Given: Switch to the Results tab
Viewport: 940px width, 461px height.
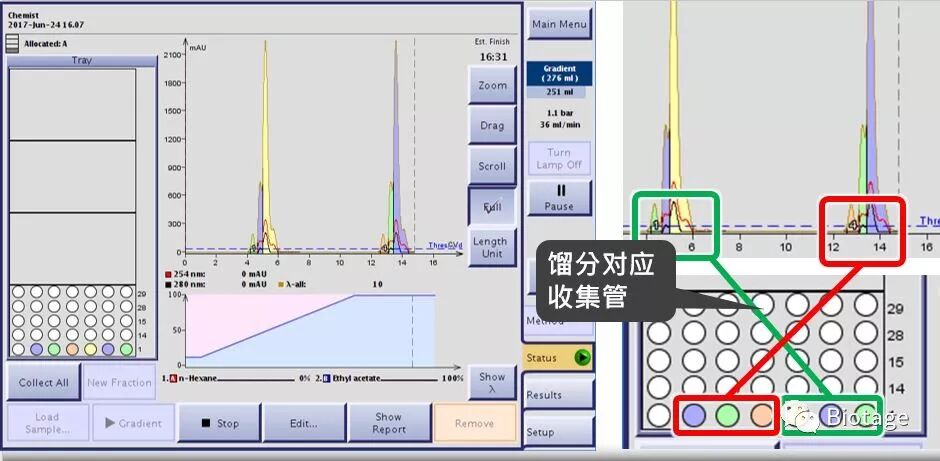Looking at the screenshot, I should pos(558,394).
